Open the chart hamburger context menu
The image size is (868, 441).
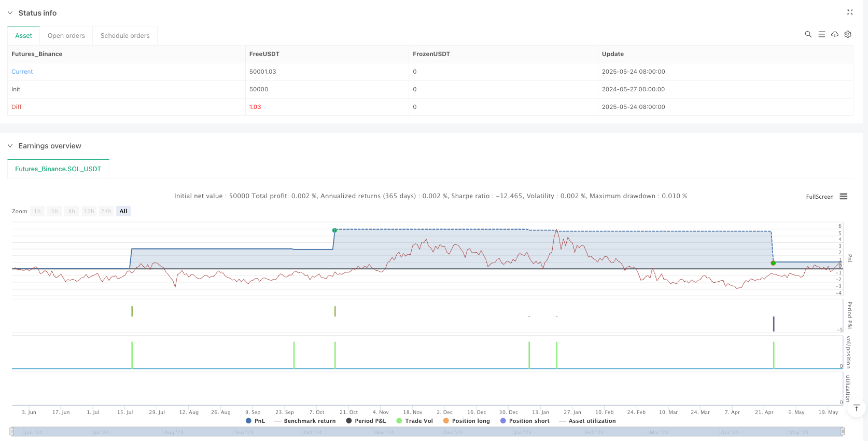click(x=844, y=197)
